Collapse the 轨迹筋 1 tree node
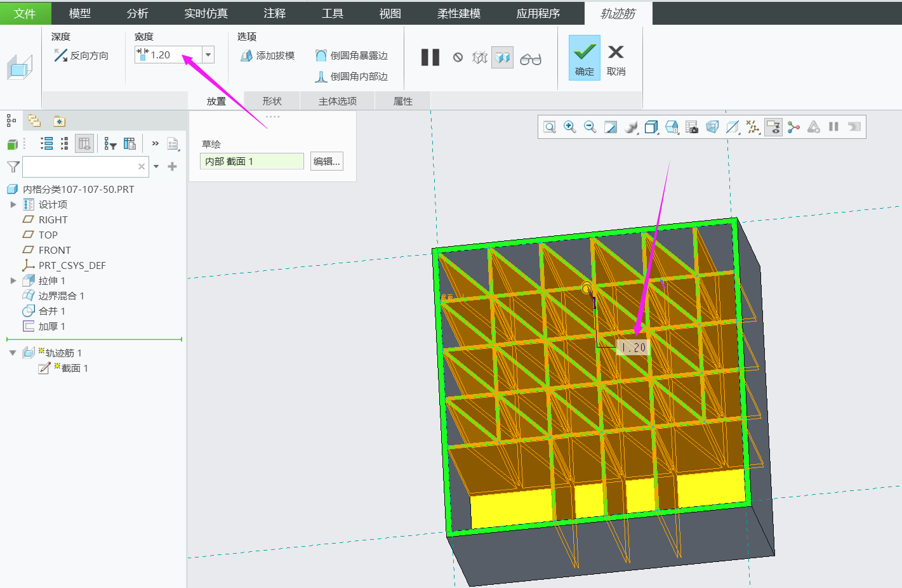 pos(13,353)
